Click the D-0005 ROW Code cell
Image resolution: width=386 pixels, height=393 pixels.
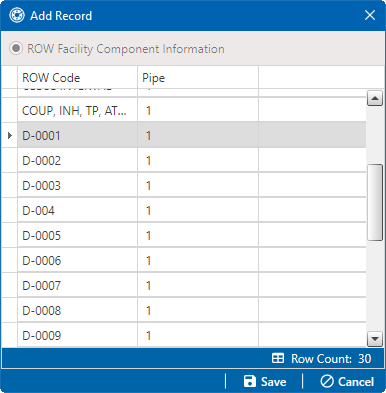[x=77, y=235]
